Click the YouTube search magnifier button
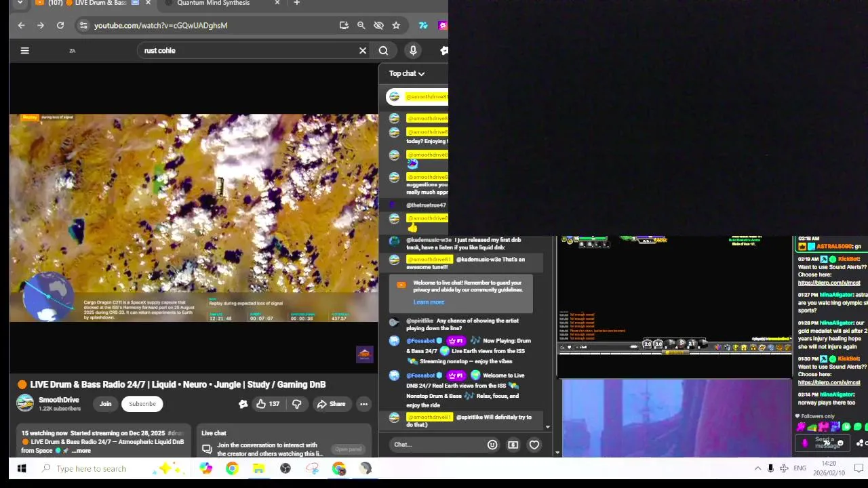 (383, 50)
